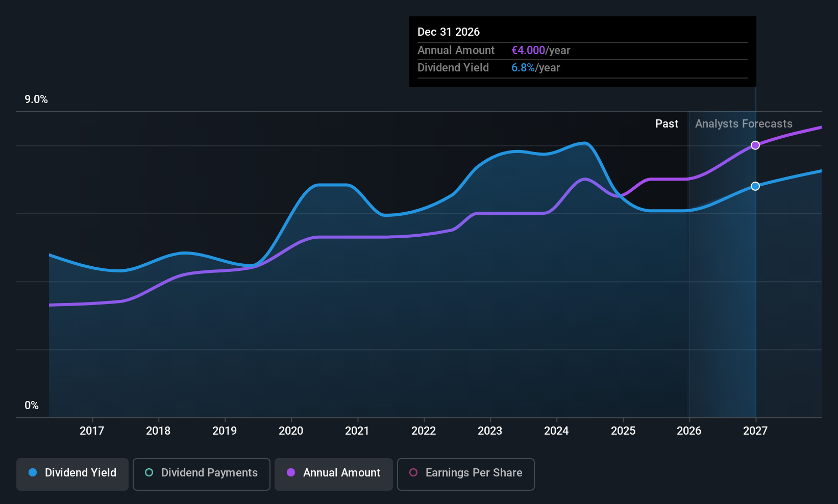Select the blue Dividend Yield forecast marker
Viewport: 838px width, 504px height.
(755, 186)
